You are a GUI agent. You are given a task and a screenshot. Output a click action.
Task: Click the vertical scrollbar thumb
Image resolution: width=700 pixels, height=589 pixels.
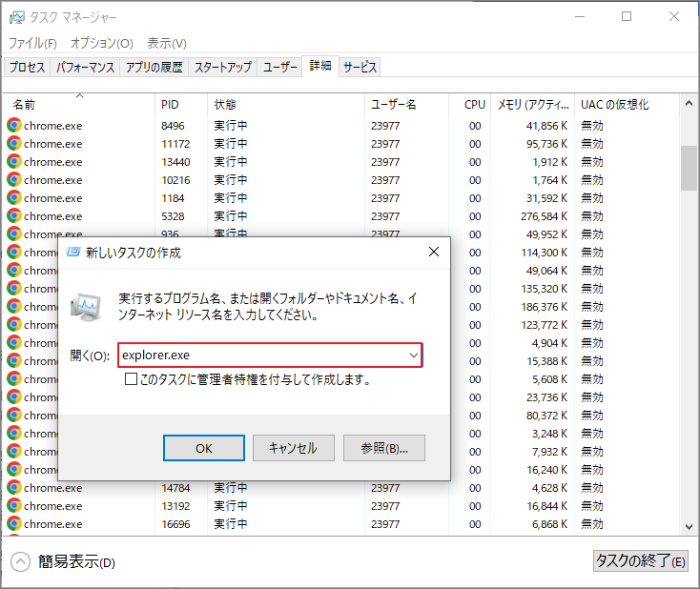point(689,169)
